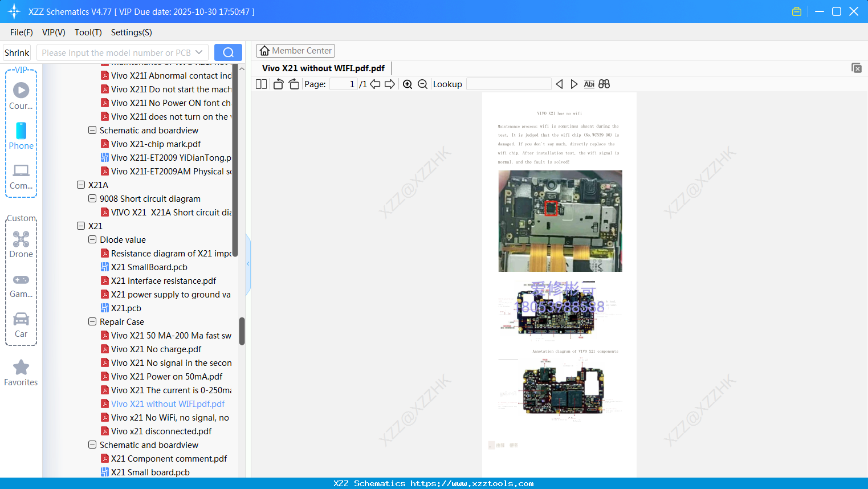The image size is (868, 489).
Task: Open the xzztools.com link in status bar
Action: tap(472, 483)
